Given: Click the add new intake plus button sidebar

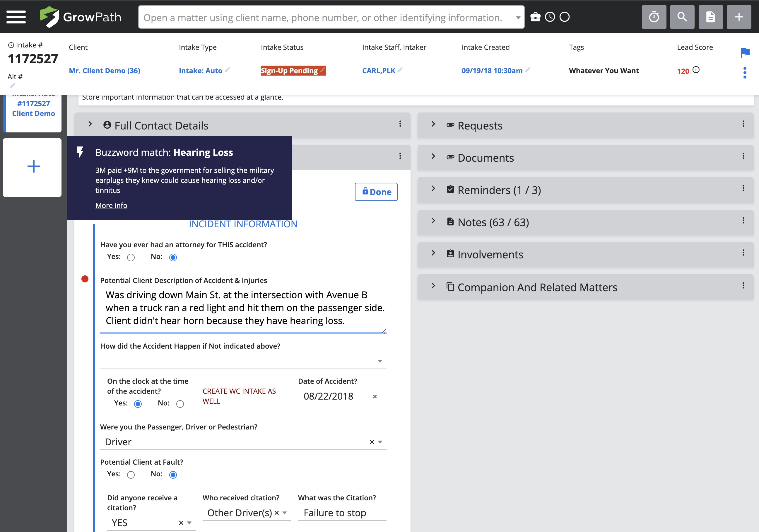Looking at the screenshot, I should [x=33, y=166].
